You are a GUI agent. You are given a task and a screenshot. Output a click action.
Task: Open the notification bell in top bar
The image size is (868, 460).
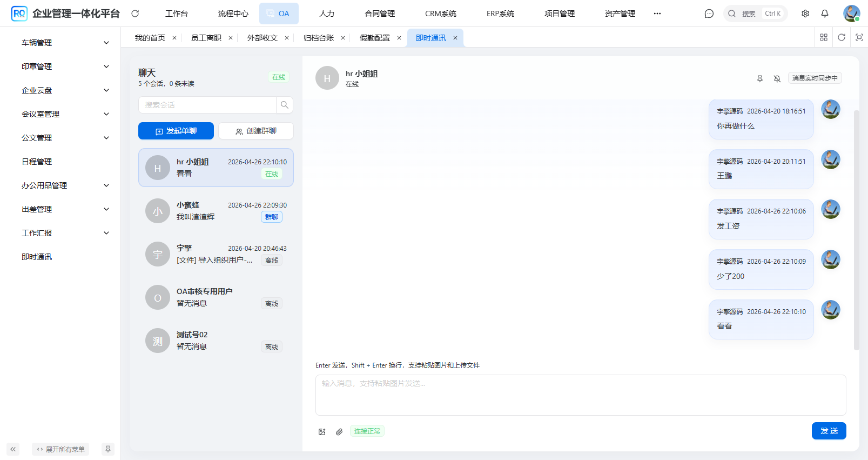(x=825, y=14)
